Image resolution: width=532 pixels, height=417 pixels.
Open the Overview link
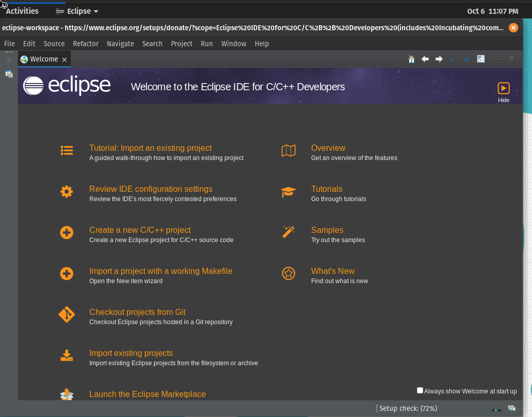[328, 148]
